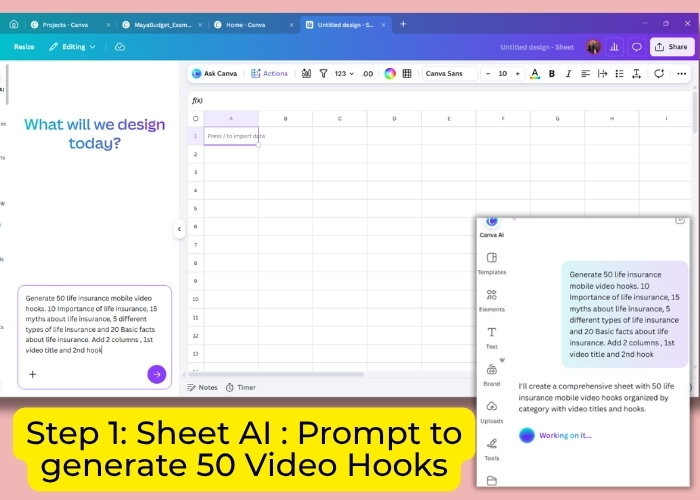Open Templates in inset sidebar
The image size is (700, 500).
point(492,263)
